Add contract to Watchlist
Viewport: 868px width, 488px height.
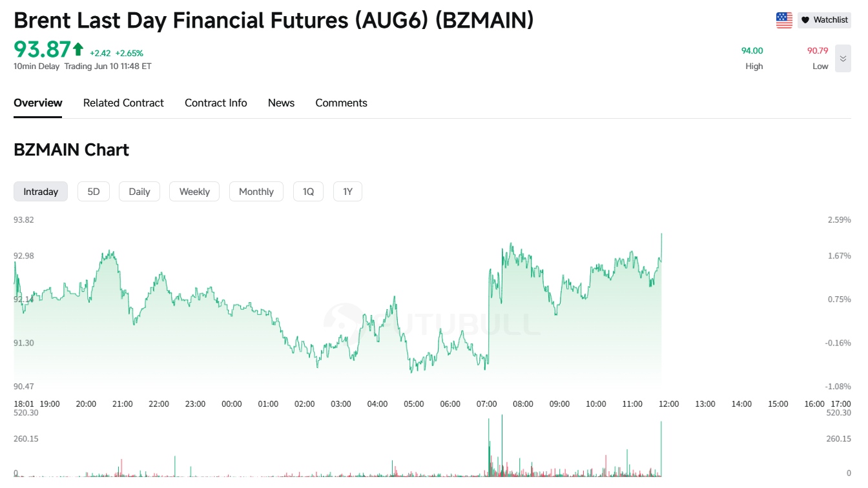click(824, 20)
